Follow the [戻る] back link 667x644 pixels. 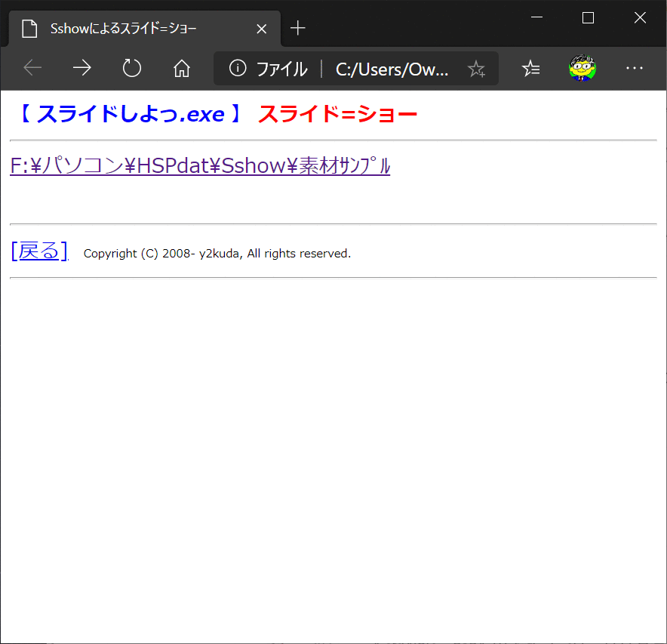(x=39, y=251)
